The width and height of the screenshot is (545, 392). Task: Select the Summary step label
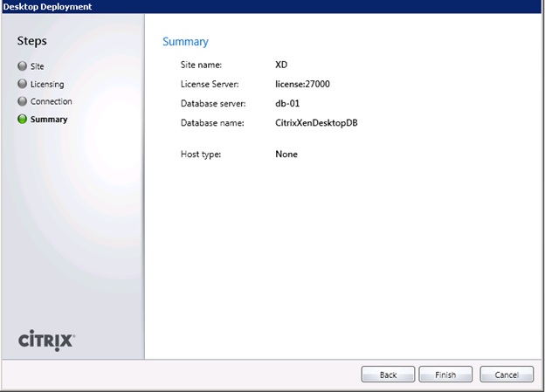click(x=49, y=120)
